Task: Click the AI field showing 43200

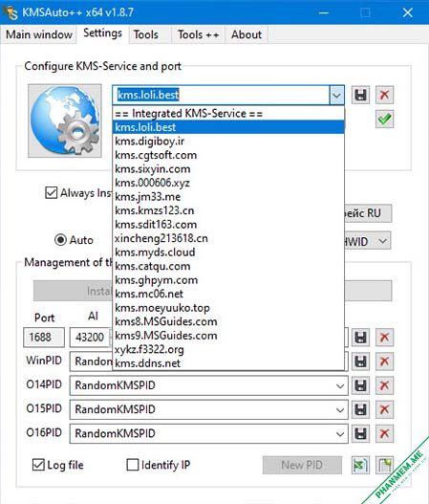Action: click(x=91, y=338)
